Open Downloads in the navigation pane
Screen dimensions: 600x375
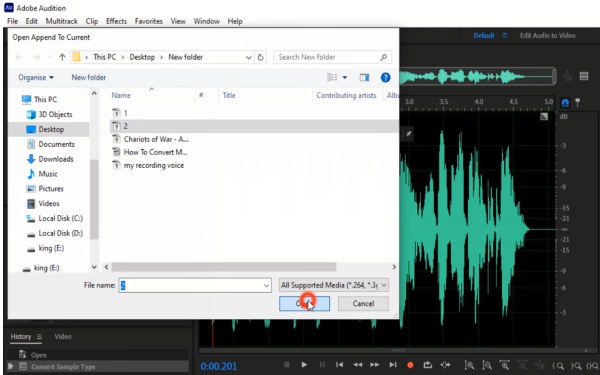(55, 159)
